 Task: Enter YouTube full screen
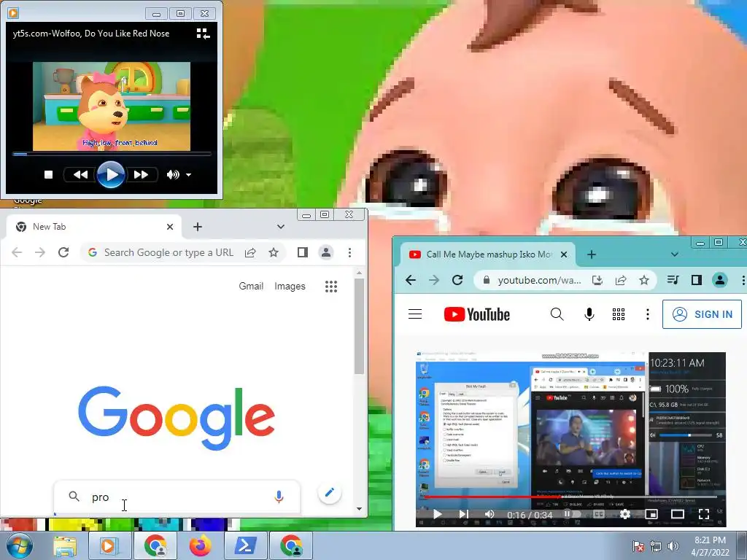click(x=704, y=514)
